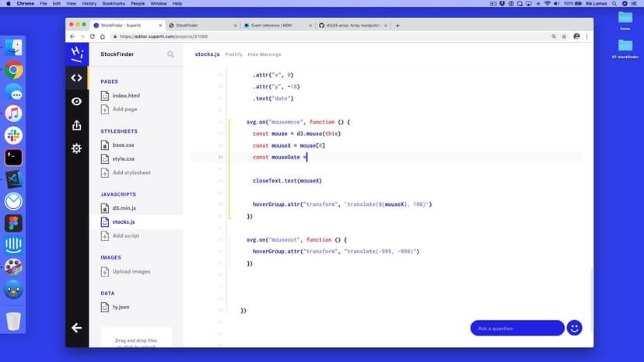
Task: Click Add stylesheet link
Action: pyautogui.click(x=131, y=172)
